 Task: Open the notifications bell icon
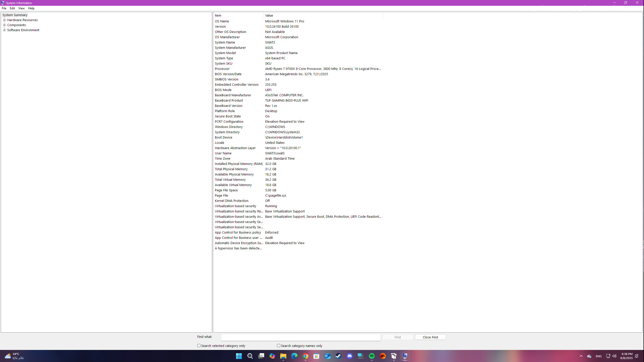637,356
